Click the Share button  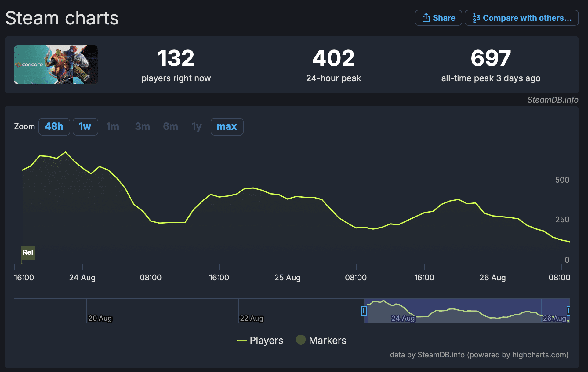438,18
